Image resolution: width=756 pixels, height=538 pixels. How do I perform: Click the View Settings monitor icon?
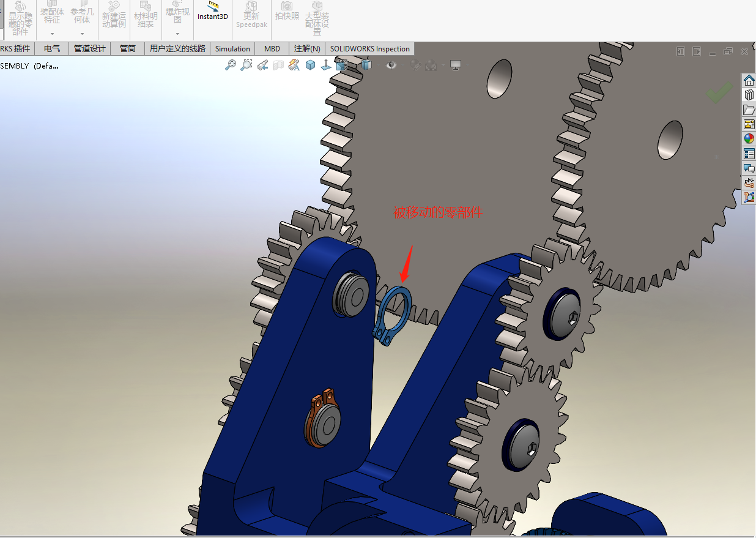[456, 64]
